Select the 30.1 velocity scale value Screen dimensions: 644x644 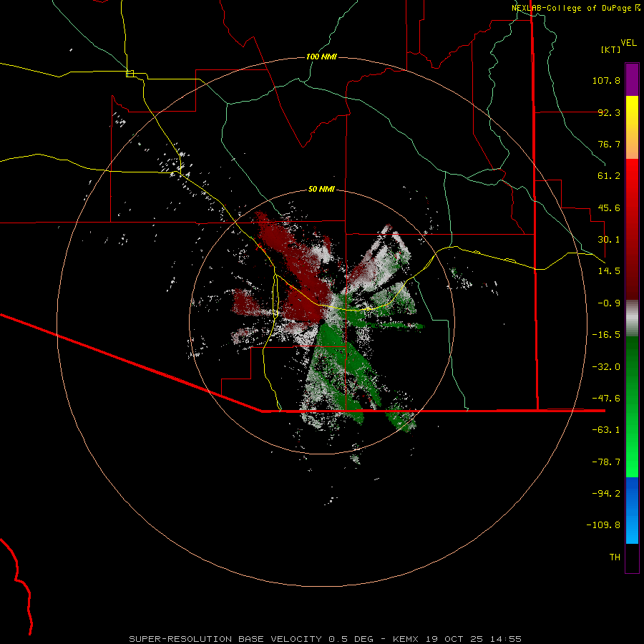click(609, 240)
